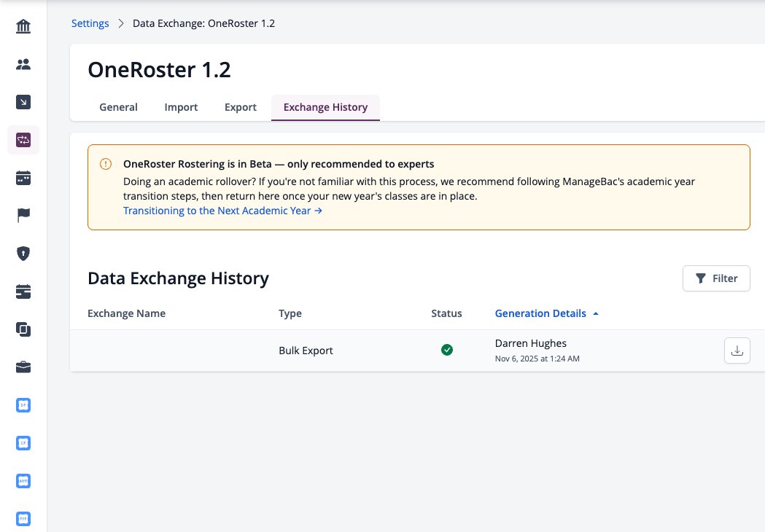Screen dimensions: 765x532
Task: Switch to the Import tab
Action: pyautogui.click(x=181, y=107)
